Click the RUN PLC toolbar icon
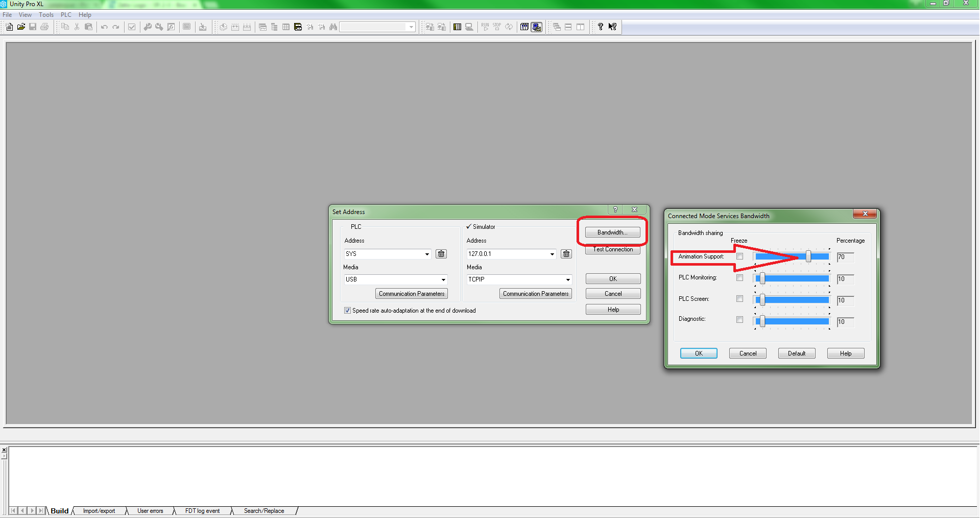The width and height of the screenshot is (980, 518). (485, 27)
